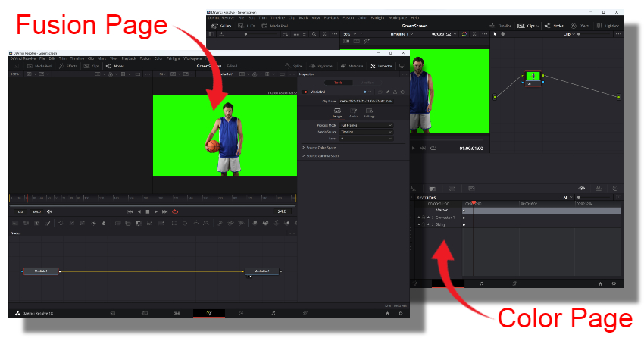The height and width of the screenshot is (338, 644).
Task: Toggle the red loop playback button
Action: point(175,211)
